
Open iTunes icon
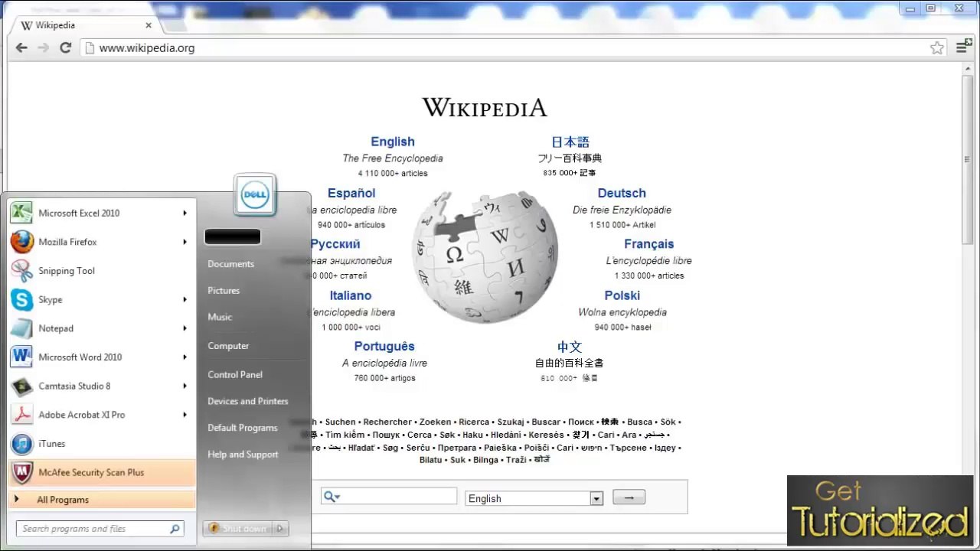(21, 443)
